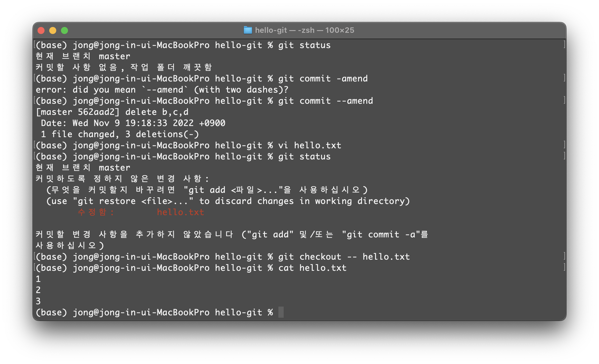Image resolution: width=599 pixels, height=364 pixels.
Task: Click the 'cat hello.txt' command text
Action: point(312,268)
